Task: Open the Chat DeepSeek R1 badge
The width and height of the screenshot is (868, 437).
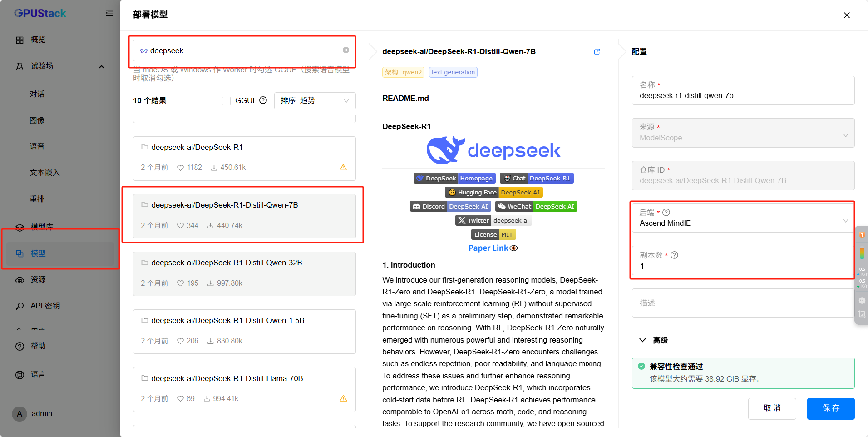Action: (x=537, y=178)
